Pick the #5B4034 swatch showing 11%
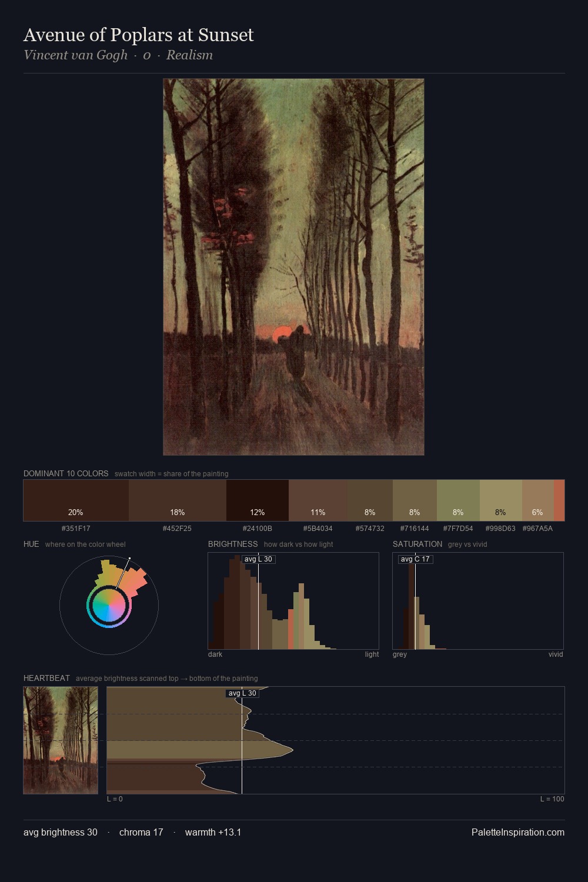Screen dimensions: 588x882 318,500
